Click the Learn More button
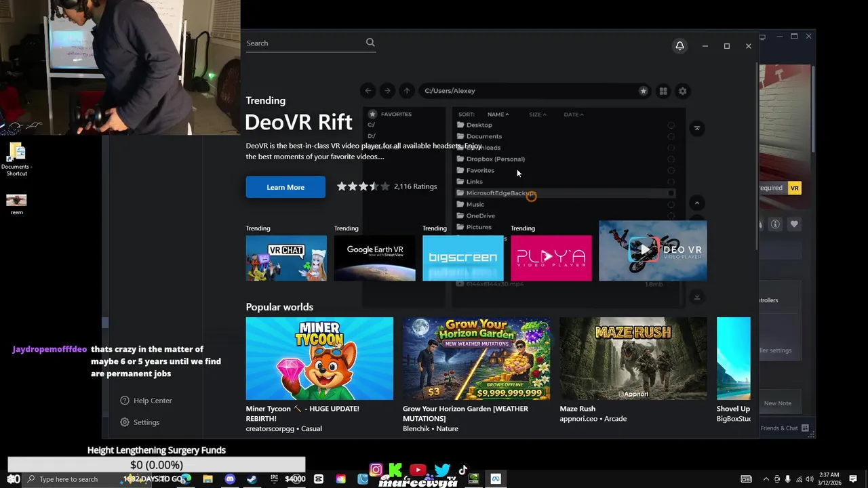Image resolution: width=868 pixels, height=488 pixels. pyautogui.click(x=285, y=187)
